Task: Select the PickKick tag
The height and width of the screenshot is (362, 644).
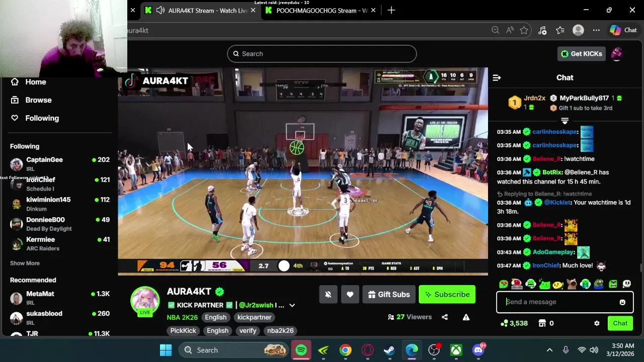Action: pyautogui.click(x=183, y=331)
